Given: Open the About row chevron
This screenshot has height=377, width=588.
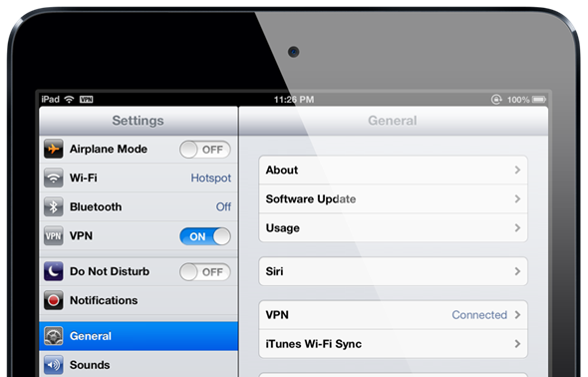Looking at the screenshot, I should 517,170.
